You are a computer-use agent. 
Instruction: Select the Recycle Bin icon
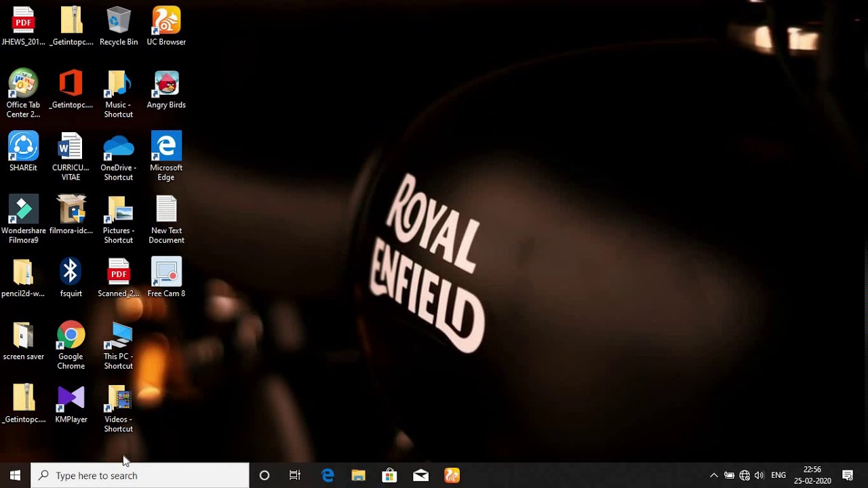[x=119, y=26]
